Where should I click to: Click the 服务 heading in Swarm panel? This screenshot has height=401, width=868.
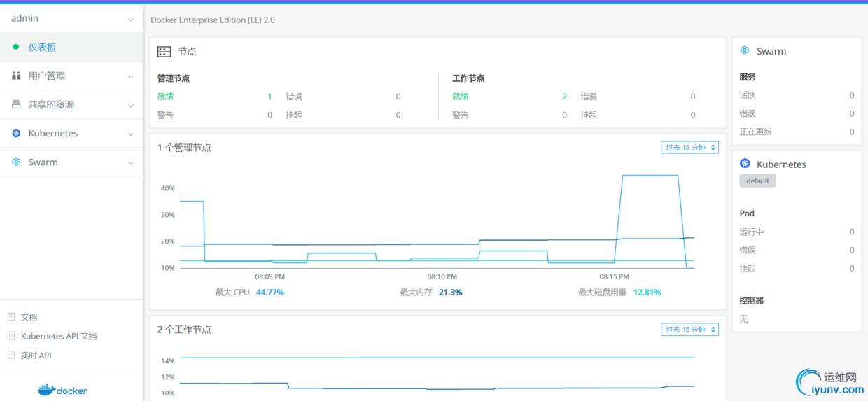point(748,77)
